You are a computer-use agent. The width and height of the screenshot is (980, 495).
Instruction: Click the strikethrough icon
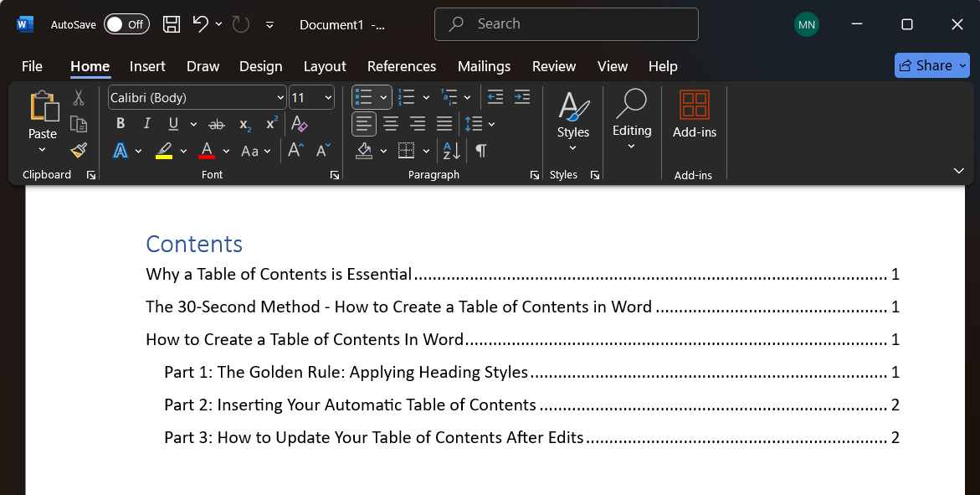(x=216, y=123)
